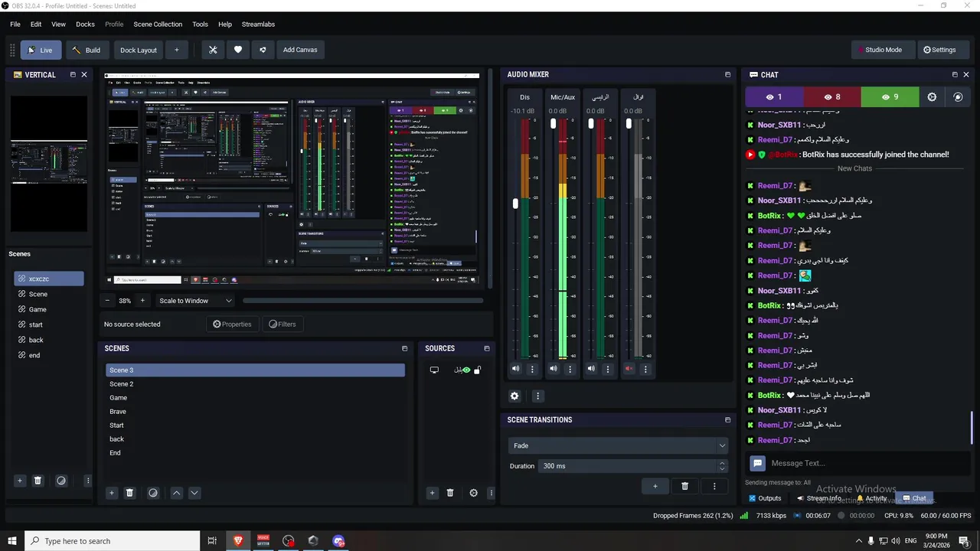
Task: Add a new scene transition with the plus
Action: click(655, 486)
